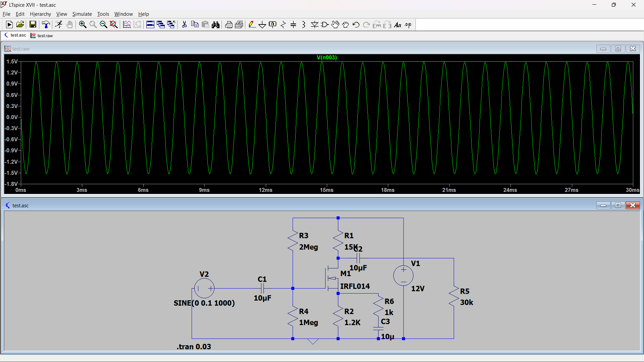Select the Capacitor placement tool

click(x=293, y=24)
